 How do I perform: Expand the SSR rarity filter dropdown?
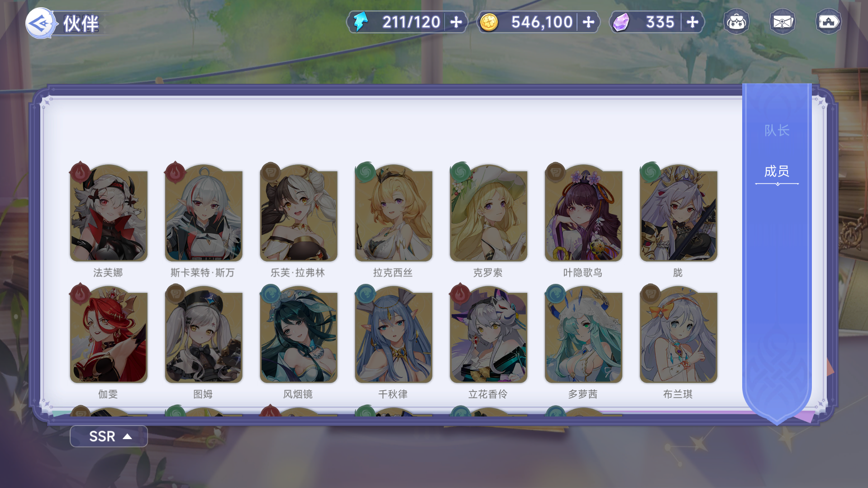(x=109, y=436)
